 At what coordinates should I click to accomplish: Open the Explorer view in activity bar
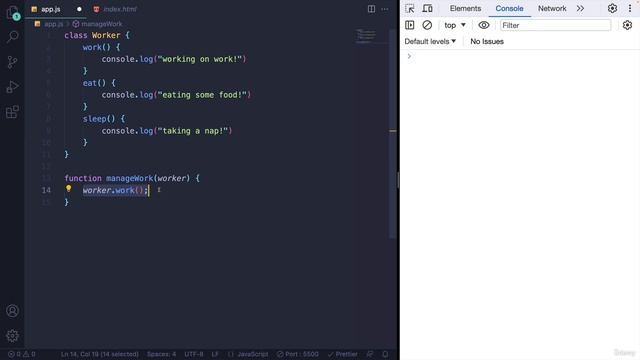(12, 12)
